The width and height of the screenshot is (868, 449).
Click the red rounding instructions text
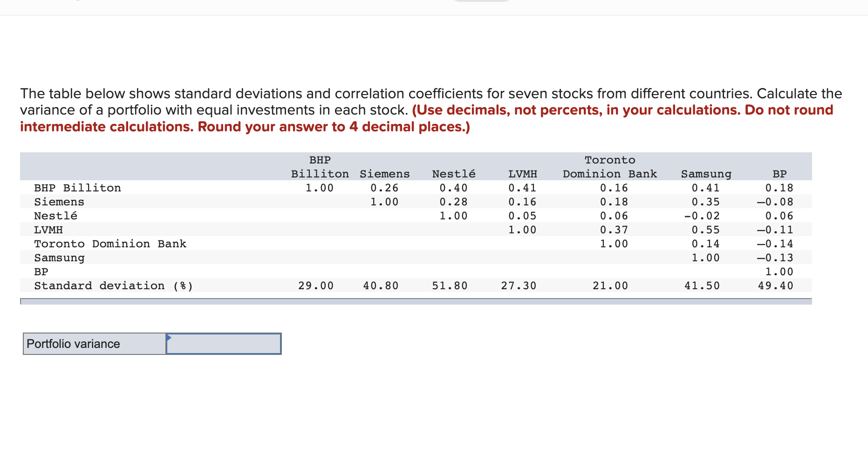tap(427, 118)
